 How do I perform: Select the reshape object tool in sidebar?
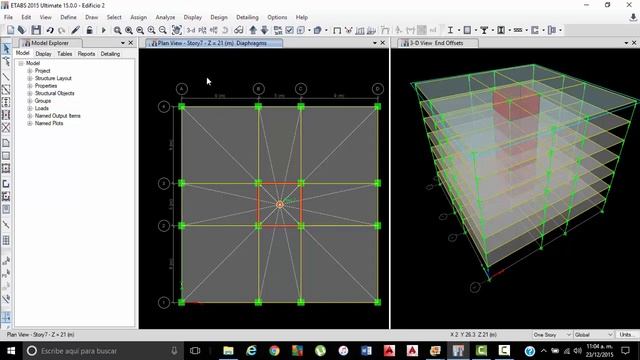click(6, 62)
